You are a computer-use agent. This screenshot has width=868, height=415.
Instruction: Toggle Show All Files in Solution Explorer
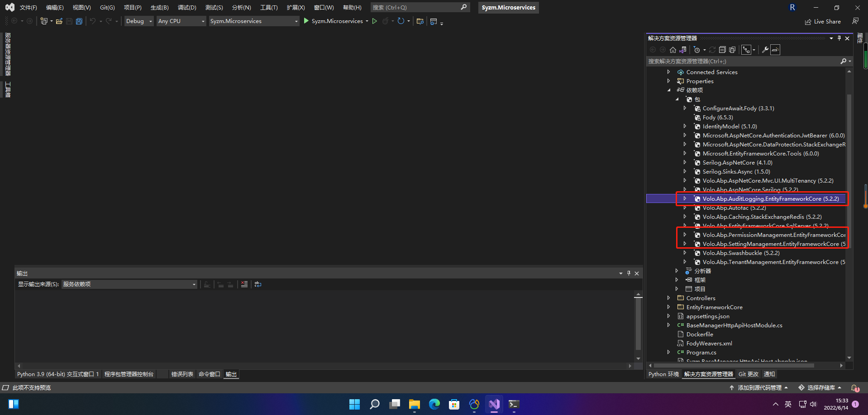coord(732,50)
